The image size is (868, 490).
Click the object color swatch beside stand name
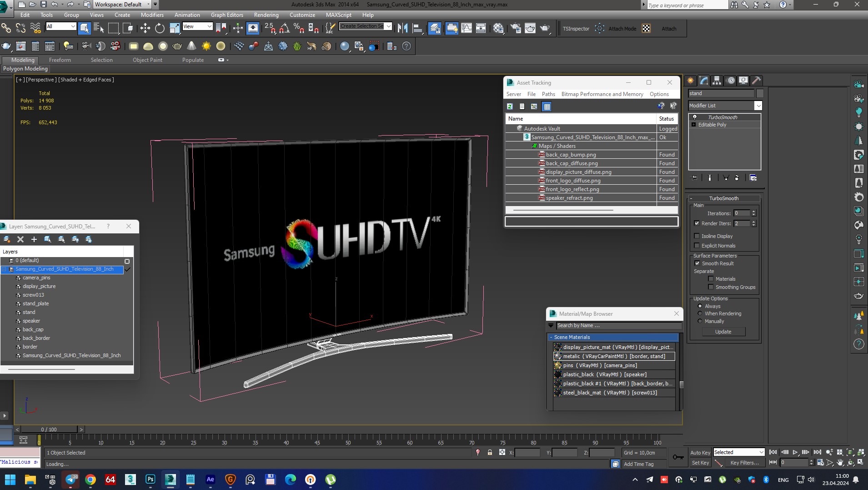(x=759, y=93)
